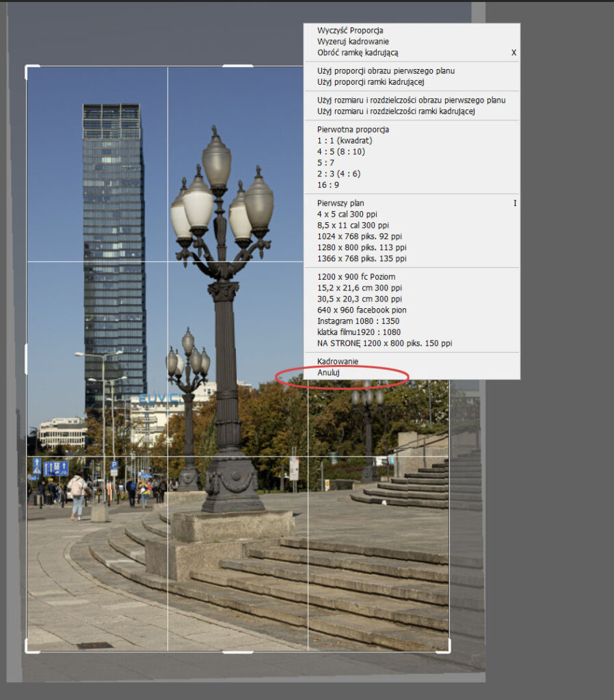Click Obróć ramkę kadrującą option

[357, 53]
